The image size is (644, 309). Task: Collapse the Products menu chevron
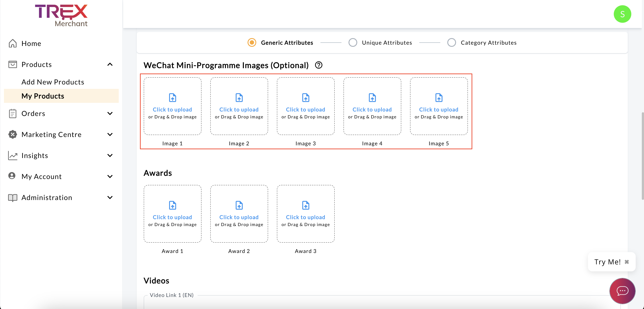tap(110, 64)
